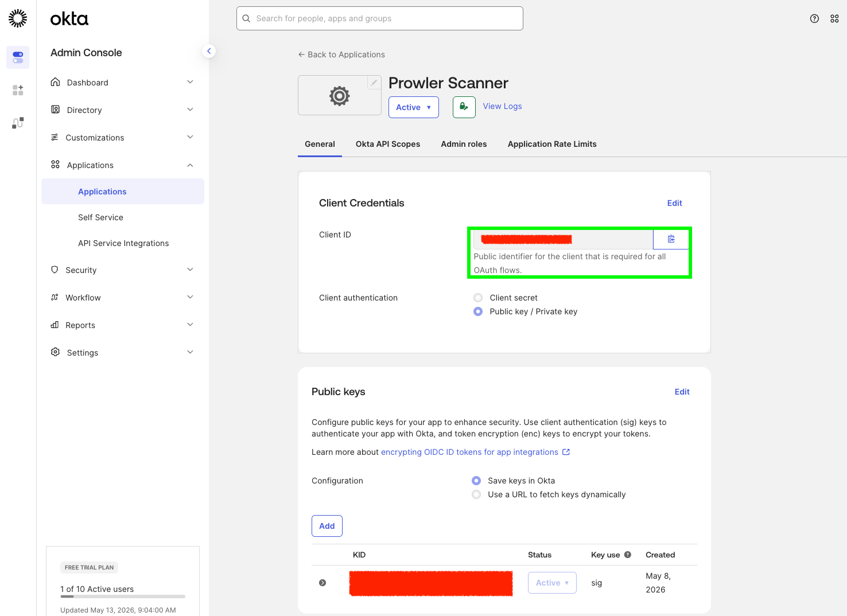Click the Workflow icon in the sidebar

(x=55, y=297)
